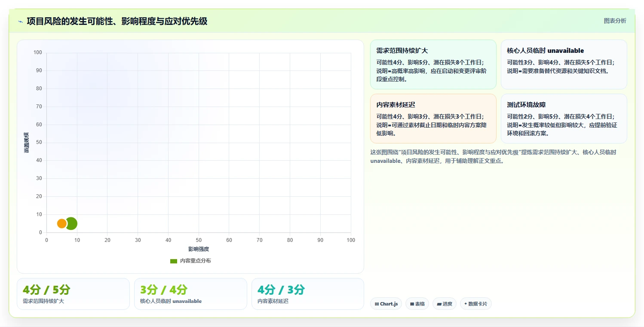Select the 表格 tag chip
Viewport: 644px width, 327px height.
[x=417, y=304]
